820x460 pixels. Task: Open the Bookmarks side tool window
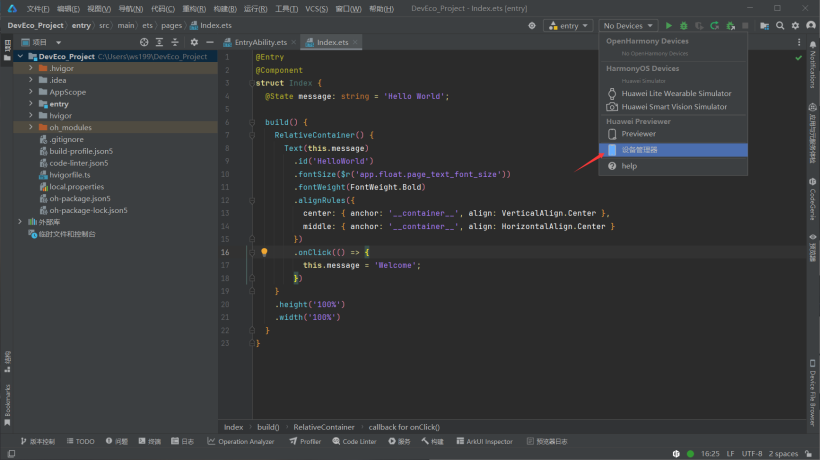click(x=7, y=405)
